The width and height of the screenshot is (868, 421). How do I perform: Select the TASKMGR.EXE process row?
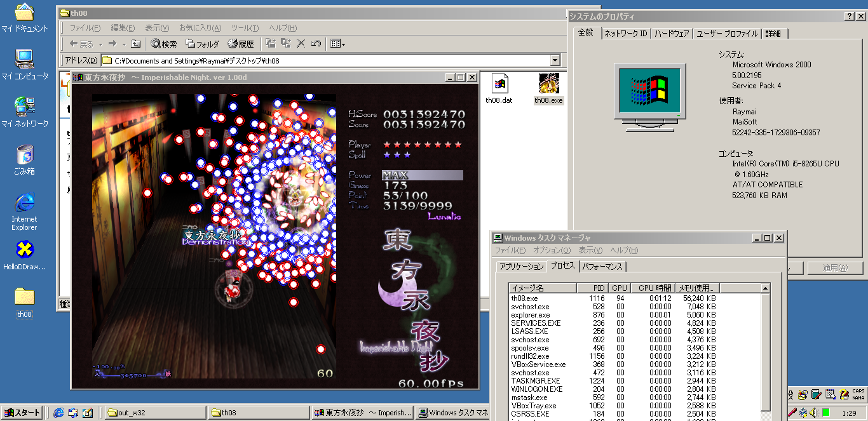coord(635,380)
